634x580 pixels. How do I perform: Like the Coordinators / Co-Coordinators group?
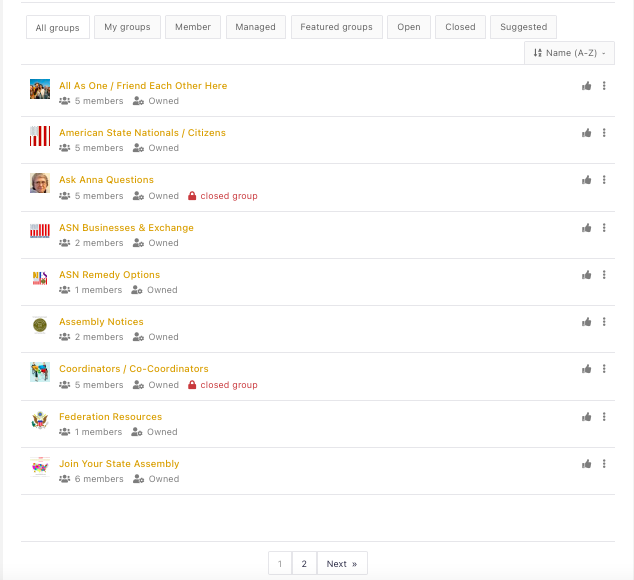(586, 369)
